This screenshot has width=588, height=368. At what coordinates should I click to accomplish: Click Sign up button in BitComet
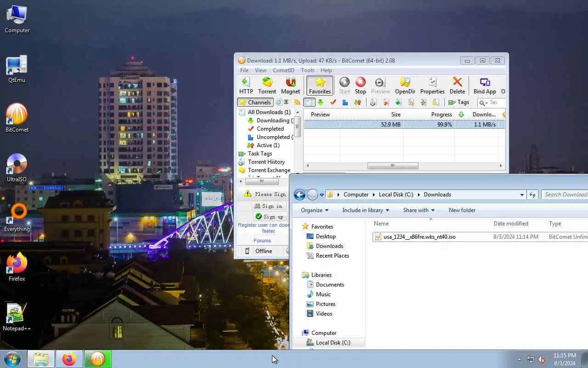(x=269, y=217)
